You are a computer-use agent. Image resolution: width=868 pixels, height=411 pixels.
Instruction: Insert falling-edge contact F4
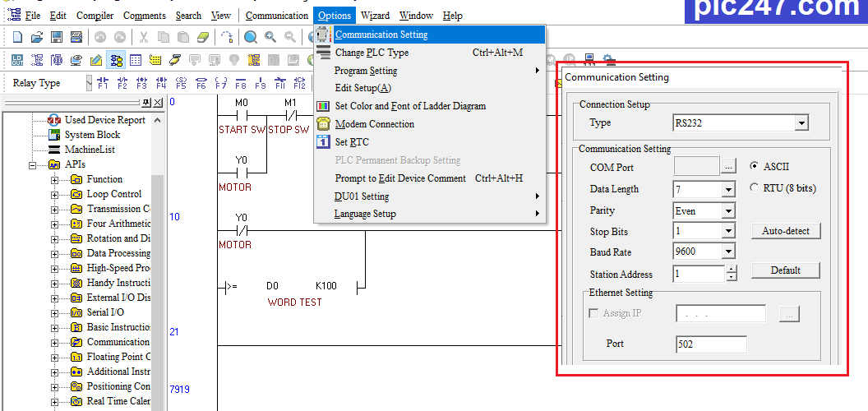[161, 83]
